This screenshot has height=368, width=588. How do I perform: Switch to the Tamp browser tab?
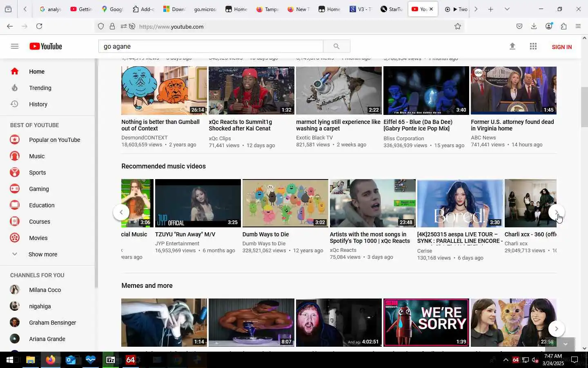[267, 9]
